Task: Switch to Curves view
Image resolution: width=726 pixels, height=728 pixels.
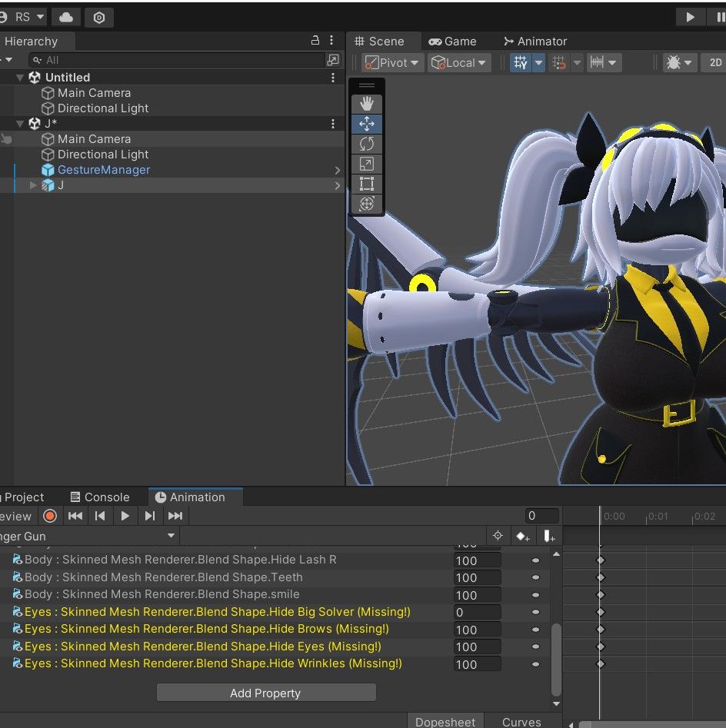Action: (x=521, y=722)
